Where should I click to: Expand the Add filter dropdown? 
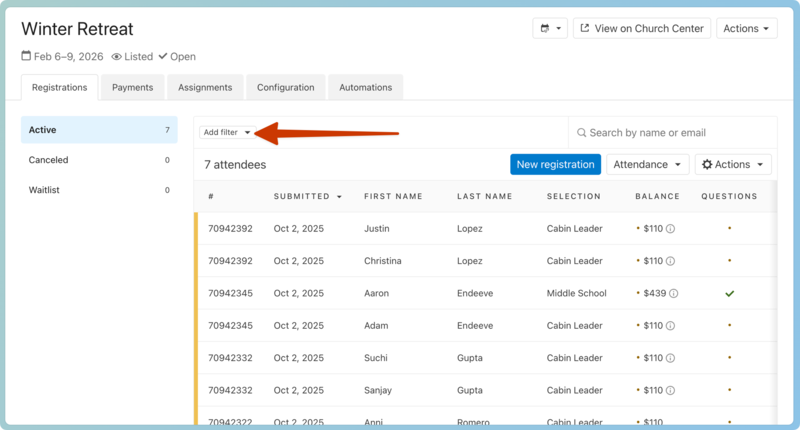[x=227, y=133]
